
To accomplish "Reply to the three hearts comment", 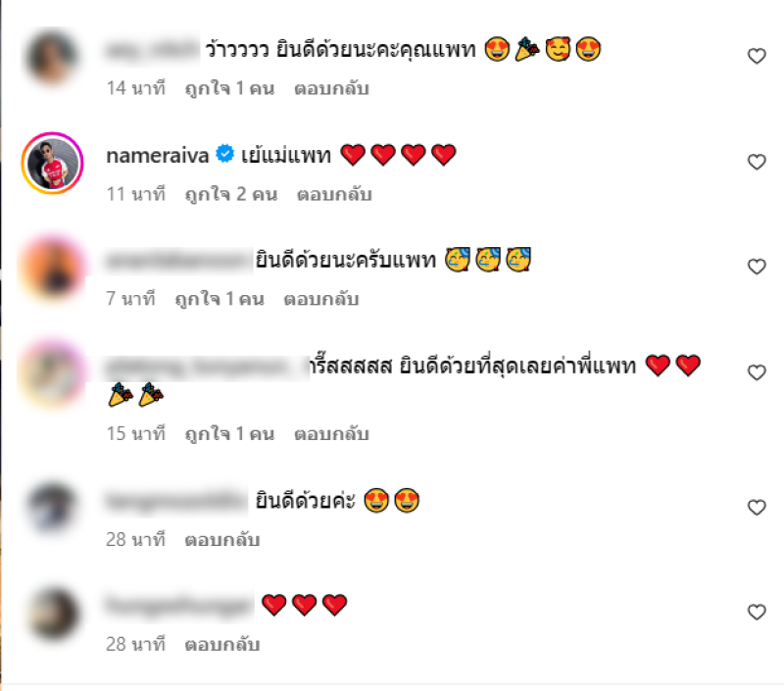I will (222, 645).
